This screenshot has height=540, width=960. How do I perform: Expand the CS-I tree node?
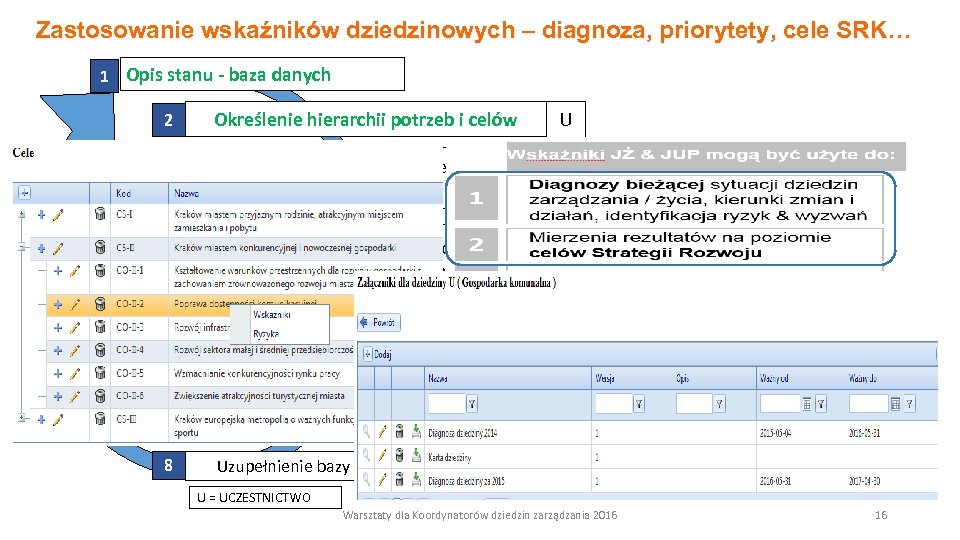pyautogui.click(x=21, y=214)
